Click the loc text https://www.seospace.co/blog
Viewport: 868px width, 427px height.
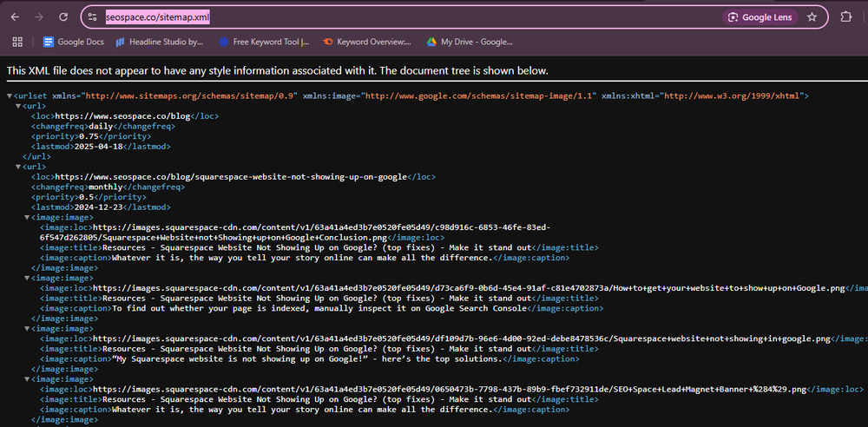pyautogui.click(x=123, y=116)
